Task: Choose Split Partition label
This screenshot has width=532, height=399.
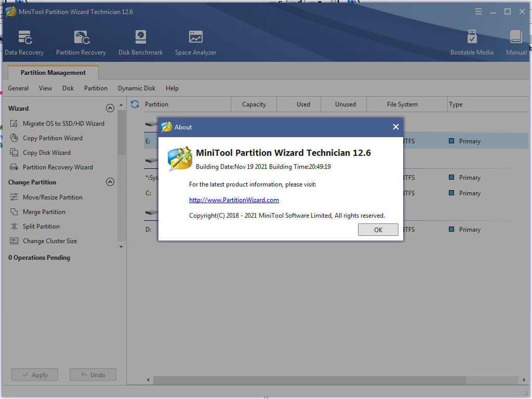Action: tap(41, 227)
